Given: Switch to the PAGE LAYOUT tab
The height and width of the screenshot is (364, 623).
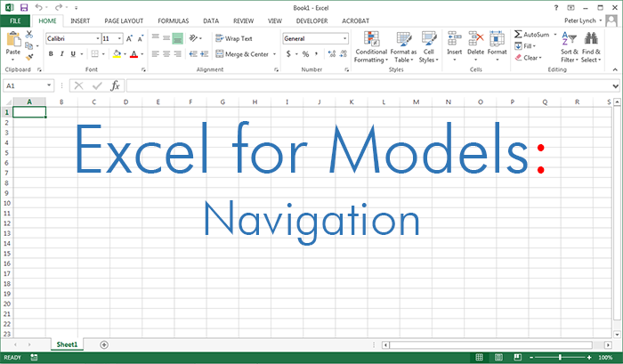Looking at the screenshot, I should [124, 20].
